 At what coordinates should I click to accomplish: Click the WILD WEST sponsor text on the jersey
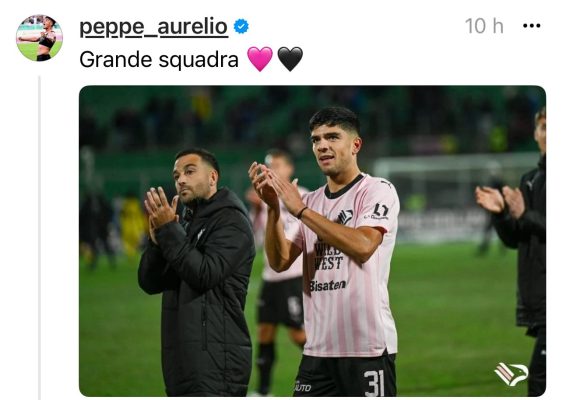pyautogui.click(x=328, y=257)
